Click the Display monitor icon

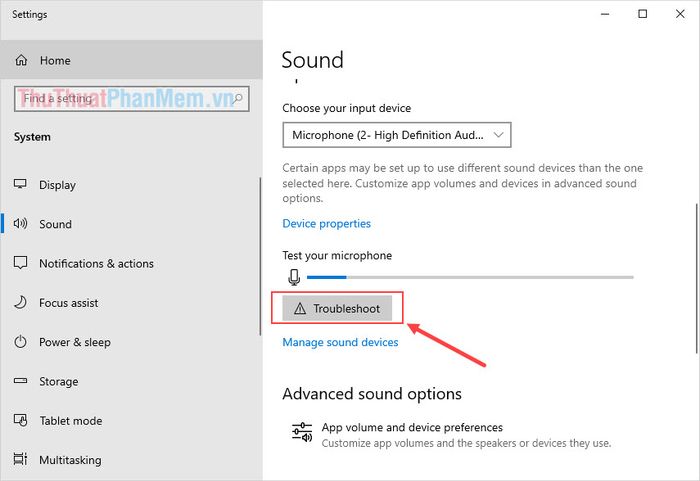(x=20, y=184)
